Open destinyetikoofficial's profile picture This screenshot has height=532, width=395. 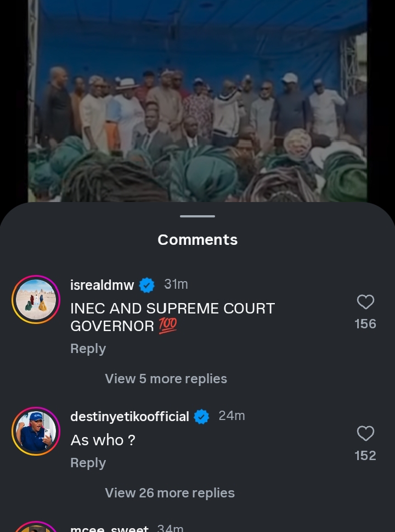[36, 431]
